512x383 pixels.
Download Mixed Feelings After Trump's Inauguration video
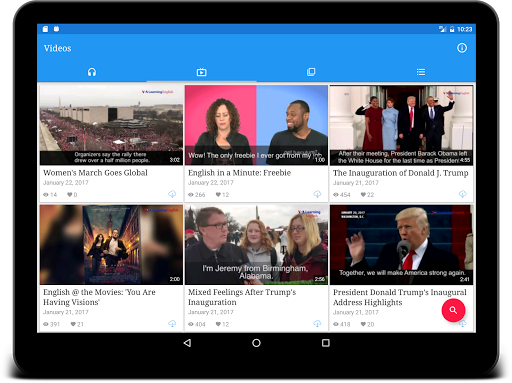[x=317, y=323]
